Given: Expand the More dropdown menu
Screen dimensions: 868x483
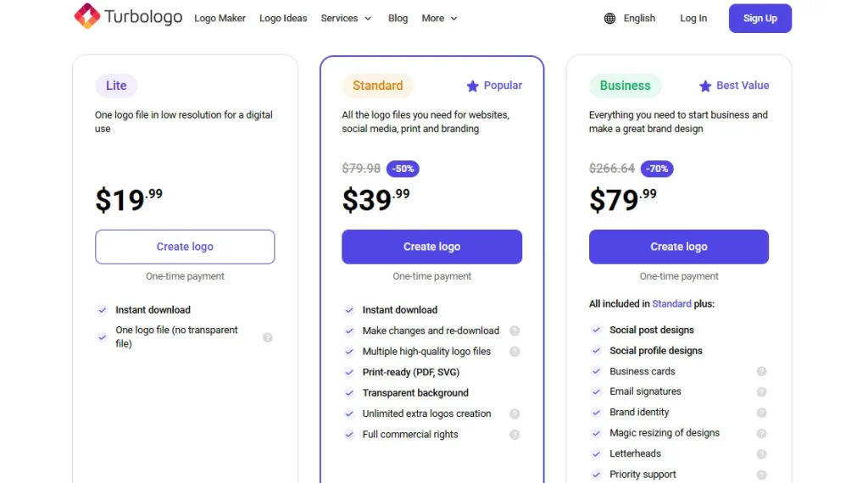Looking at the screenshot, I should (439, 18).
